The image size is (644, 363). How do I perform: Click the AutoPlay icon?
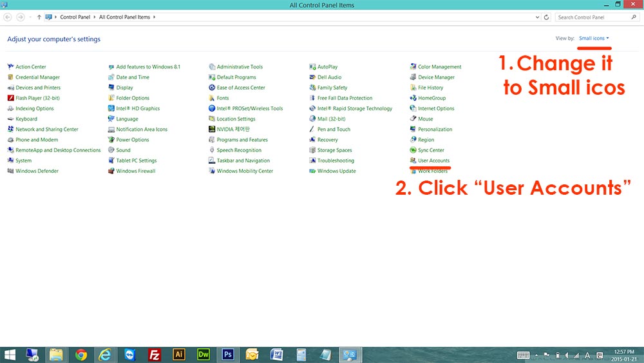pos(312,66)
